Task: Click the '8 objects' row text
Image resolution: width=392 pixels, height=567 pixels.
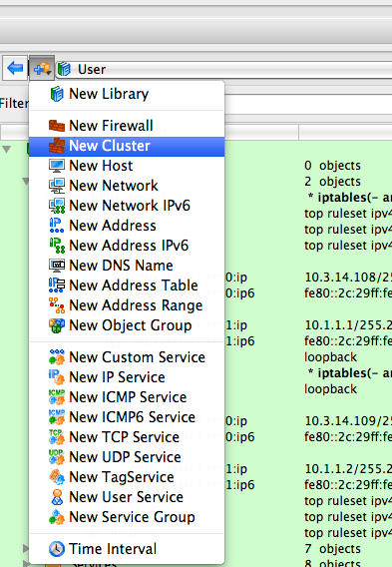Action: point(332,563)
